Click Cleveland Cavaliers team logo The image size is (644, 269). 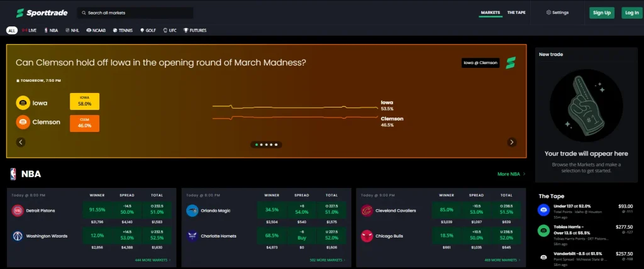[x=367, y=211]
